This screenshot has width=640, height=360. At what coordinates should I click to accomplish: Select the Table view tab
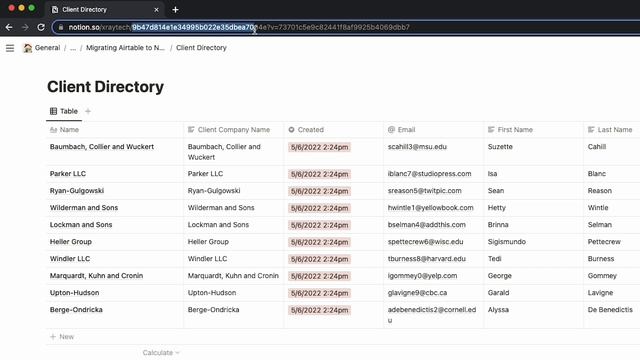coord(64,111)
